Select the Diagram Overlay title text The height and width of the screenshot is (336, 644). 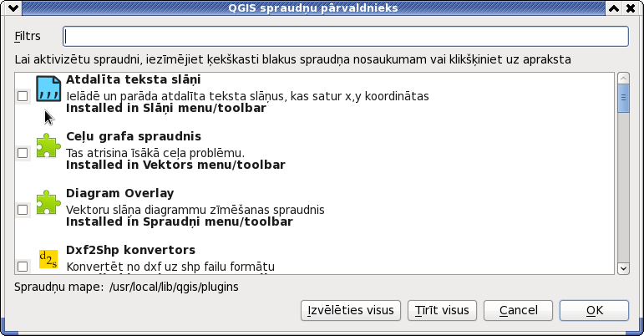[120, 193]
